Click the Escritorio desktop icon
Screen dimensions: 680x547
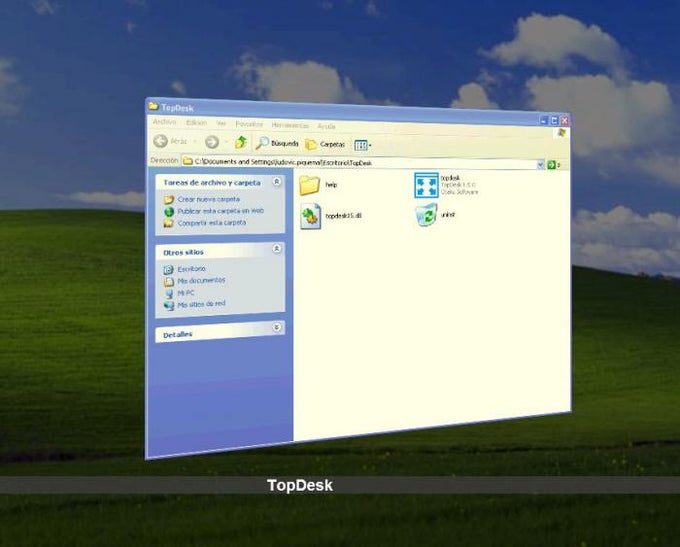pos(168,270)
